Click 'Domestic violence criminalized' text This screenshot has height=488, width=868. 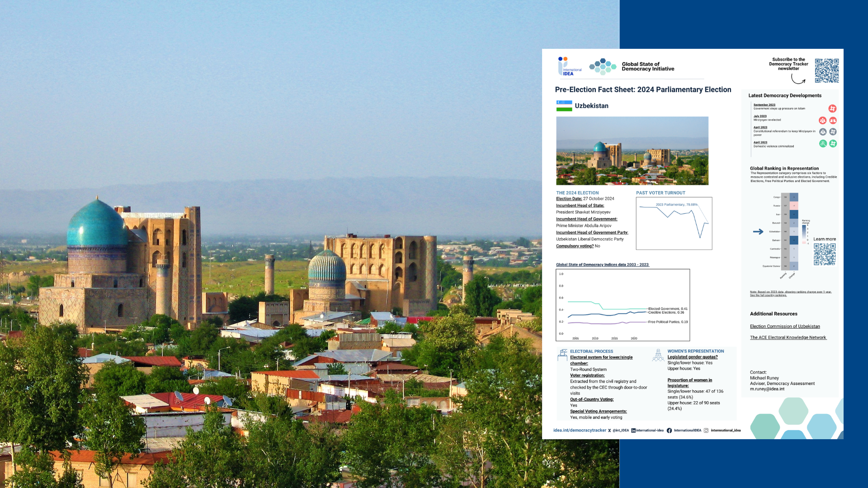pyautogui.click(x=774, y=146)
